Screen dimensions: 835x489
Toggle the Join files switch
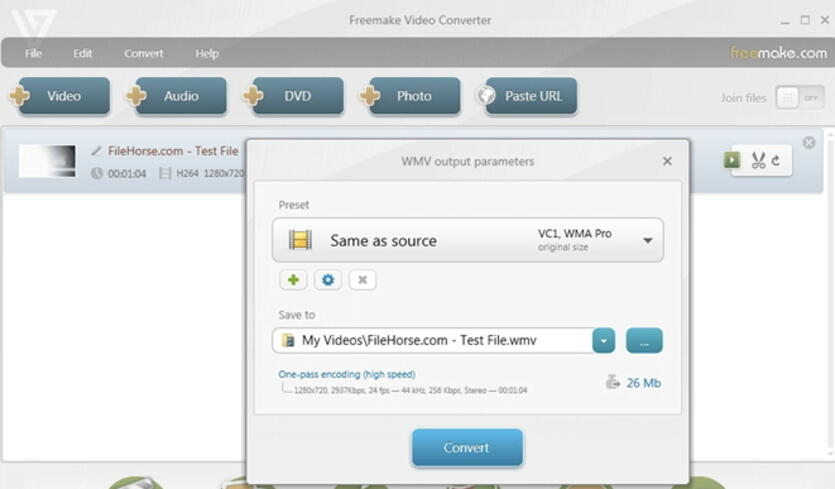[800, 98]
